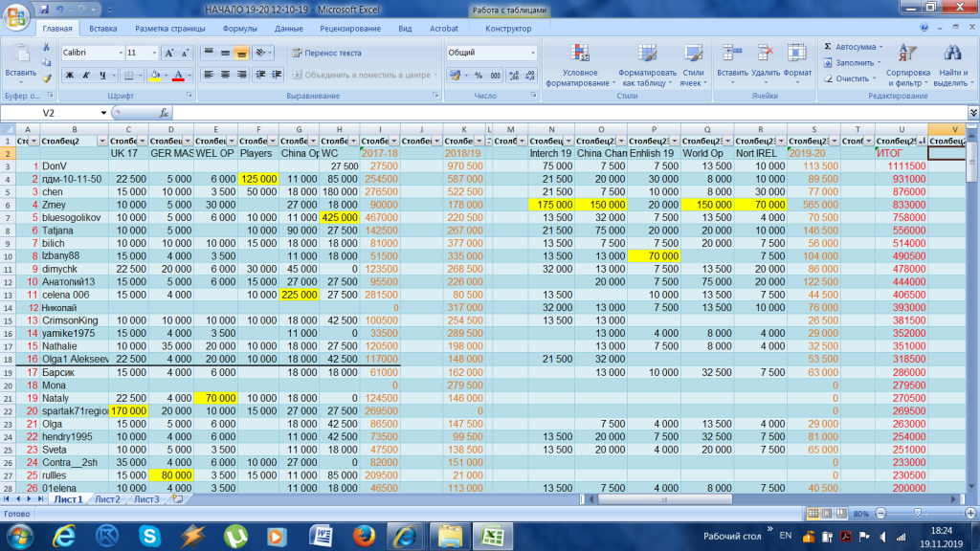
Task: Open filter dropdown on Столбец2 header
Action: click(101, 142)
